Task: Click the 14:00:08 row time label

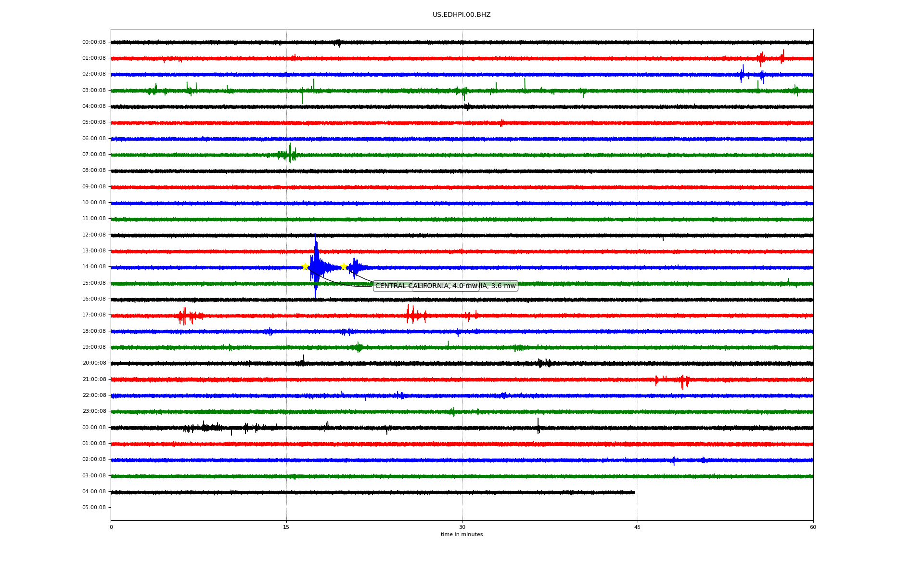Action: pyautogui.click(x=94, y=267)
